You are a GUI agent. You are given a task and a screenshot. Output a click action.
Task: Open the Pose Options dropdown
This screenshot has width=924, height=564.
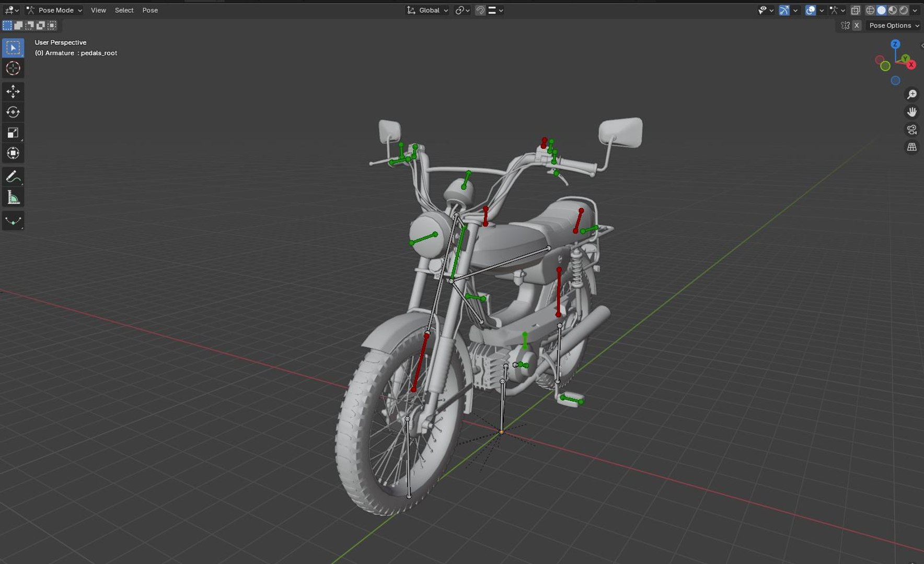(894, 26)
